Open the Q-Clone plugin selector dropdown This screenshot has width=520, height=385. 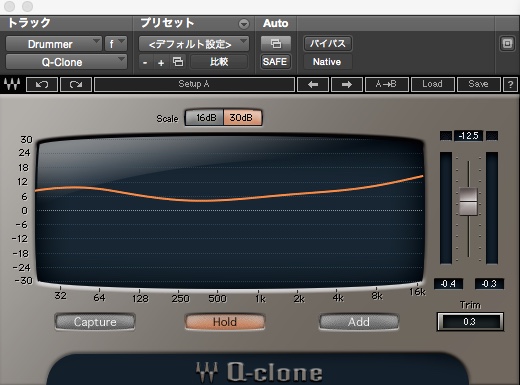(66, 62)
